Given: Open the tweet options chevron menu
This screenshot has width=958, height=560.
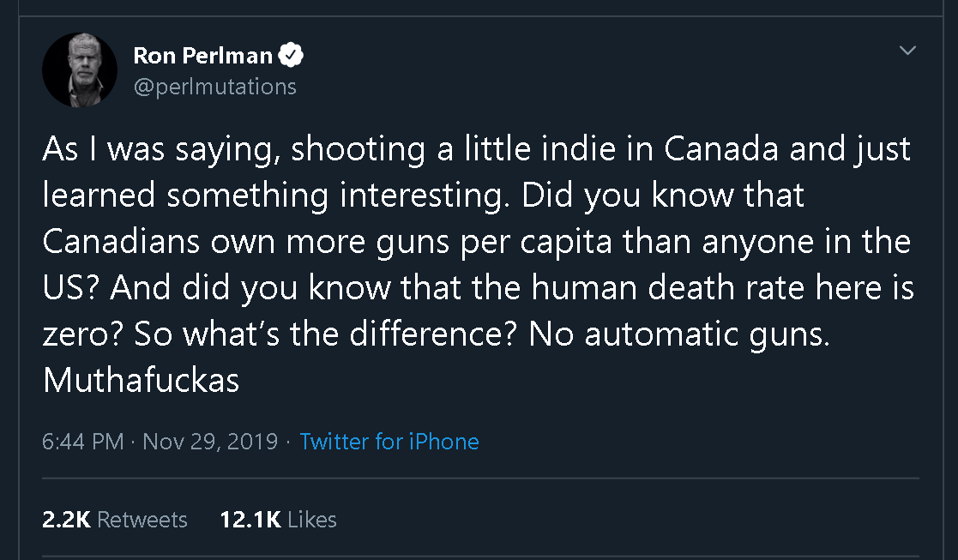Looking at the screenshot, I should [x=907, y=51].
